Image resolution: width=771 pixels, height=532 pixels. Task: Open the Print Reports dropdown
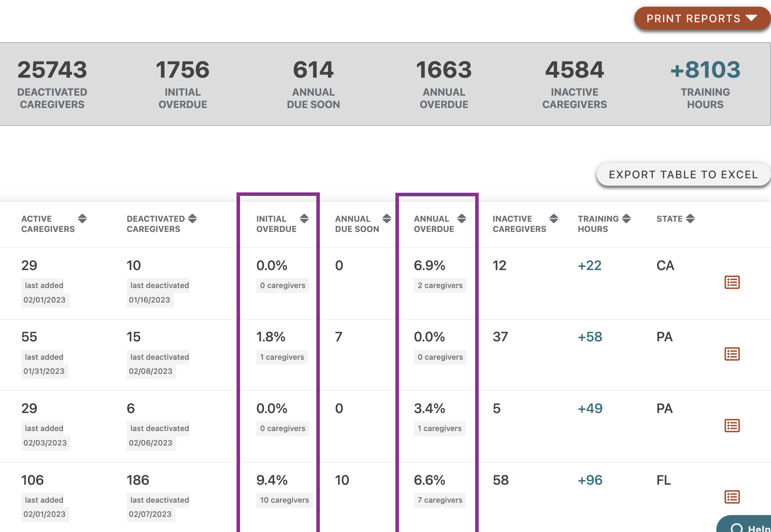tap(701, 18)
